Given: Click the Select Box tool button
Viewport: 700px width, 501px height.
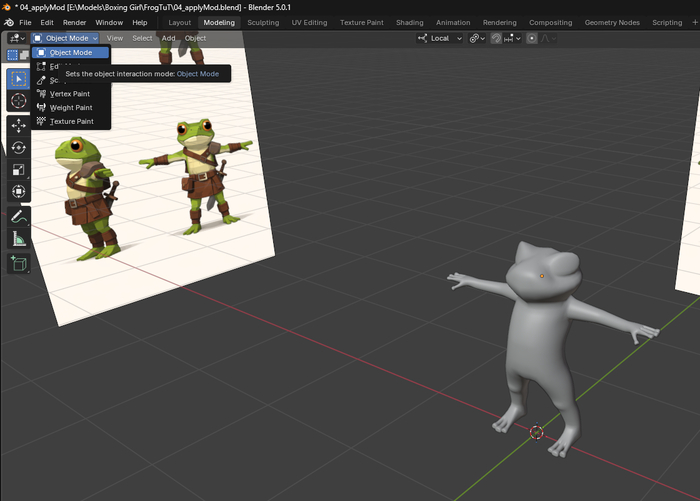Looking at the screenshot, I should [x=18, y=78].
